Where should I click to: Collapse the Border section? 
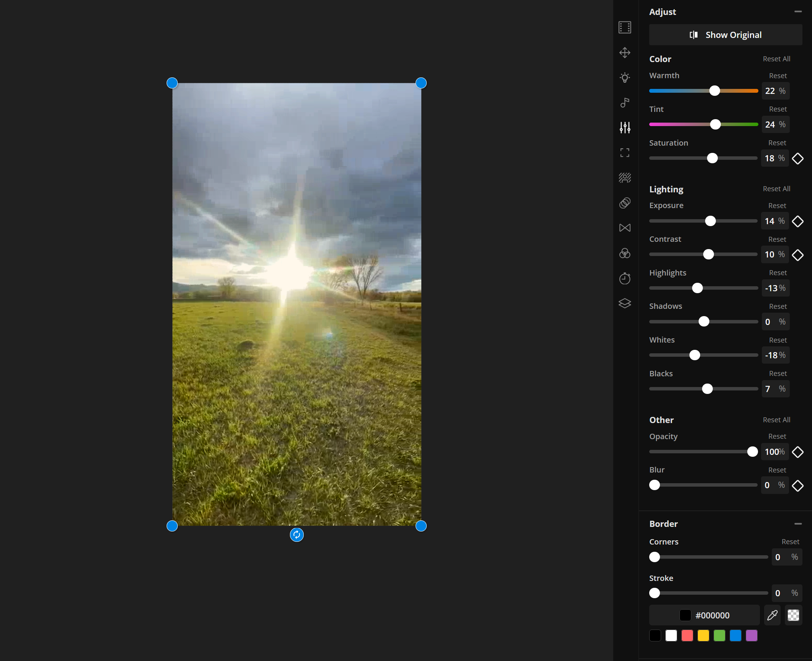798,523
